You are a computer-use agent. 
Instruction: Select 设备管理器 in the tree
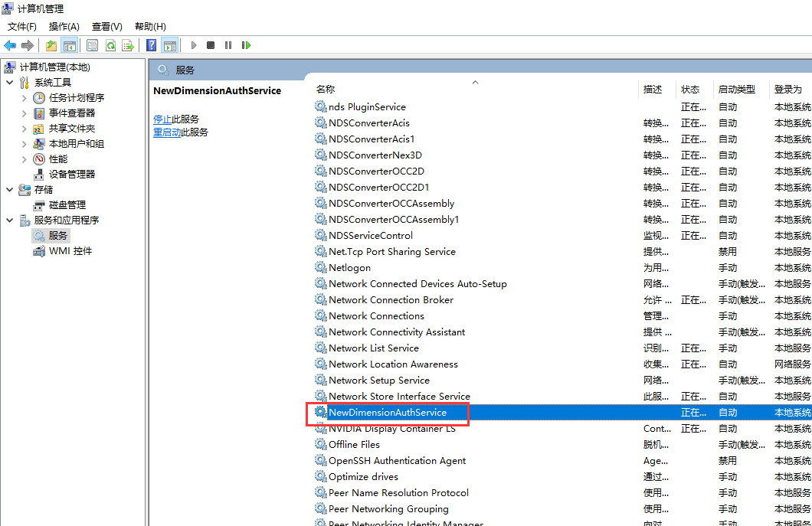[x=72, y=174]
